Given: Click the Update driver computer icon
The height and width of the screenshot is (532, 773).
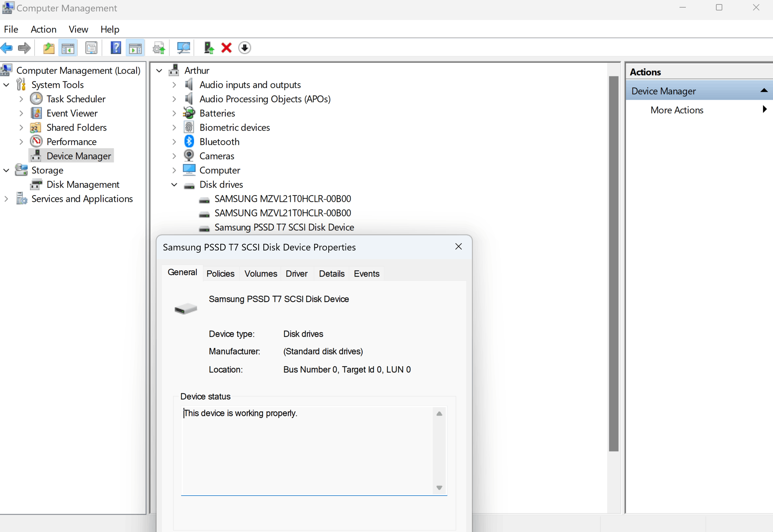Looking at the screenshot, I should pos(209,48).
